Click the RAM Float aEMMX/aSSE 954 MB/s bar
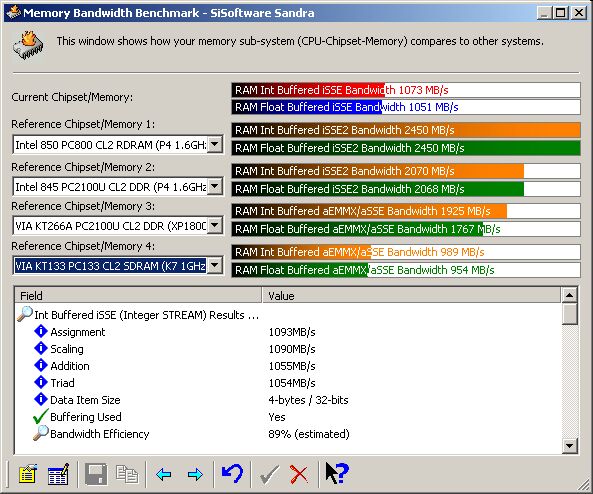Image resolution: width=593 pixels, height=494 pixels. (406, 270)
